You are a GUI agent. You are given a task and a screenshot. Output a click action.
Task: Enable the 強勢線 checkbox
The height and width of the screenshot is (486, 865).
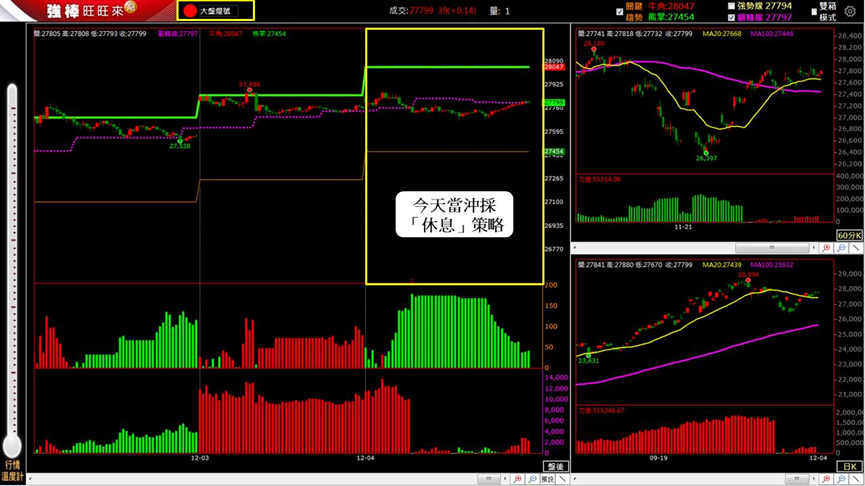tap(731, 6)
